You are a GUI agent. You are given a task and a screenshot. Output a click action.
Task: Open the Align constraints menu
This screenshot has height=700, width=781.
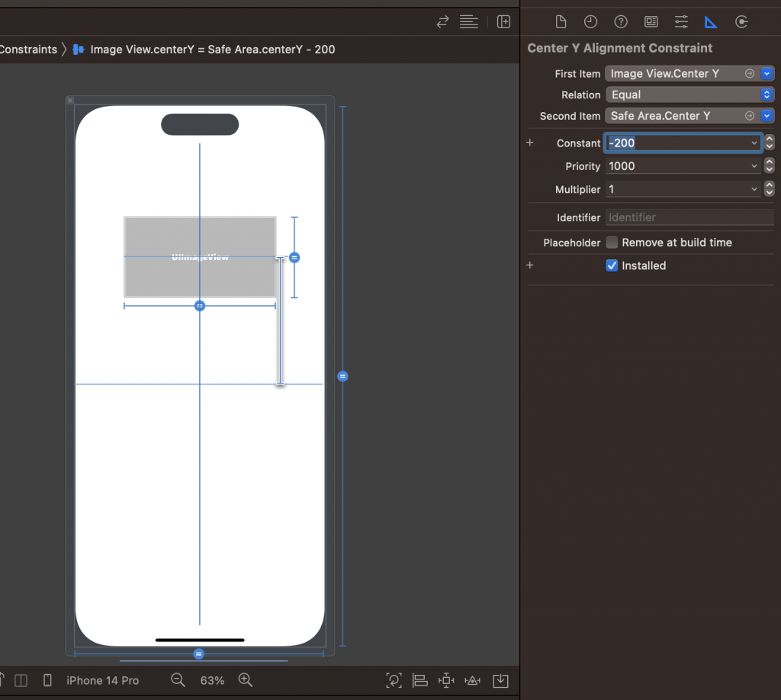[x=419, y=680]
